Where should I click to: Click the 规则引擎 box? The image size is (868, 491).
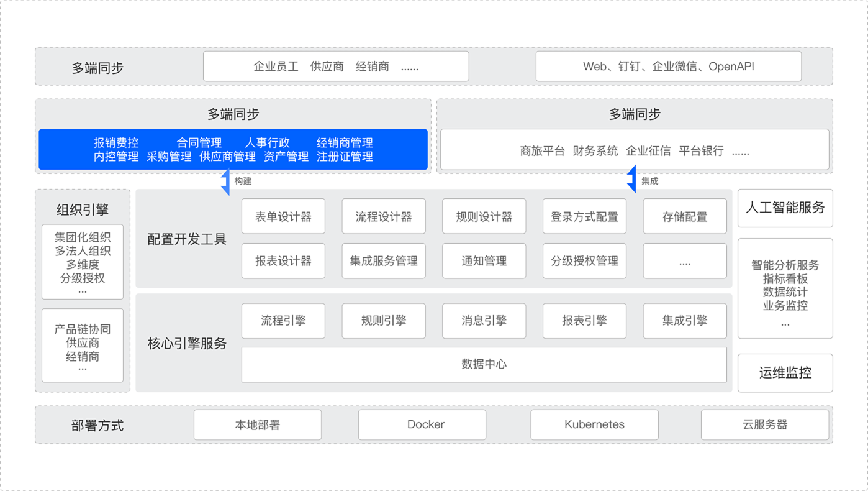tap(384, 321)
